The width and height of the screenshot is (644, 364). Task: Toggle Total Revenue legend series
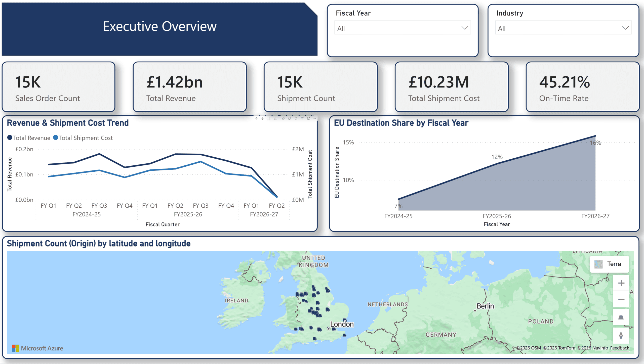(29, 138)
